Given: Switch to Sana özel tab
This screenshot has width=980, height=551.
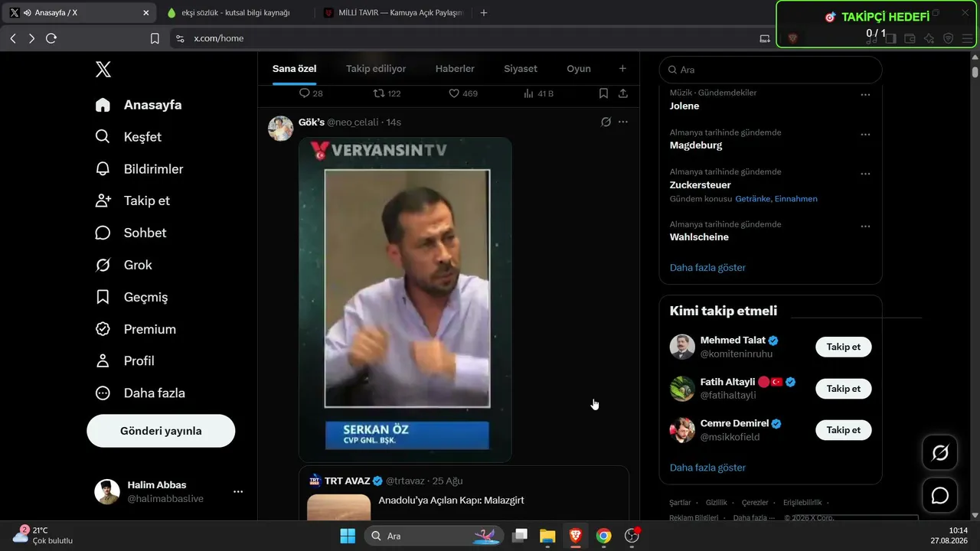Looking at the screenshot, I should click(x=295, y=69).
